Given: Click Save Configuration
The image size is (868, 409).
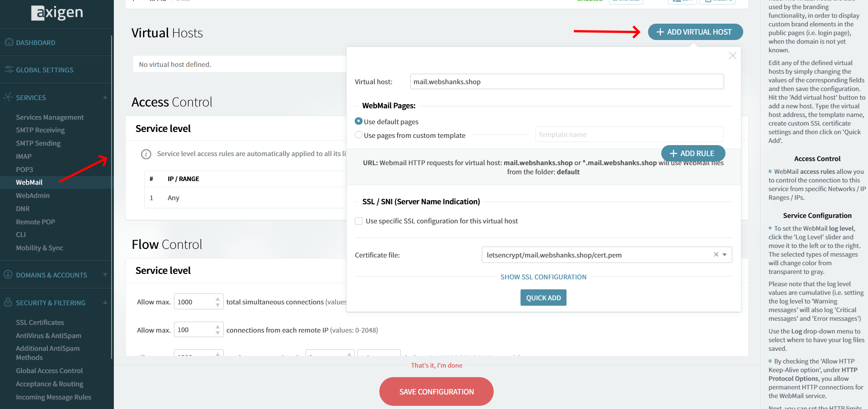Looking at the screenshot, I should 436,391.
